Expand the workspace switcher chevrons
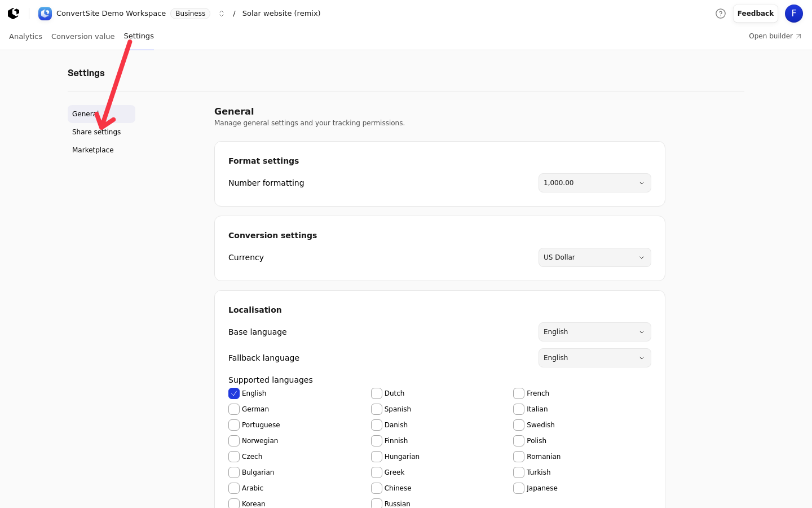The width and height of the screenshot is (812, 508). [x=222, y=14]
